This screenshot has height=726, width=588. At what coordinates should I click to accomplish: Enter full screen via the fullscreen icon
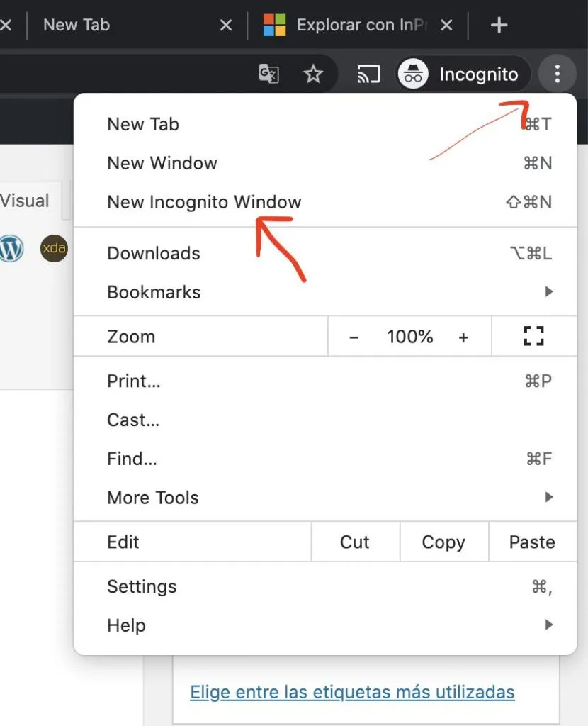533,336
